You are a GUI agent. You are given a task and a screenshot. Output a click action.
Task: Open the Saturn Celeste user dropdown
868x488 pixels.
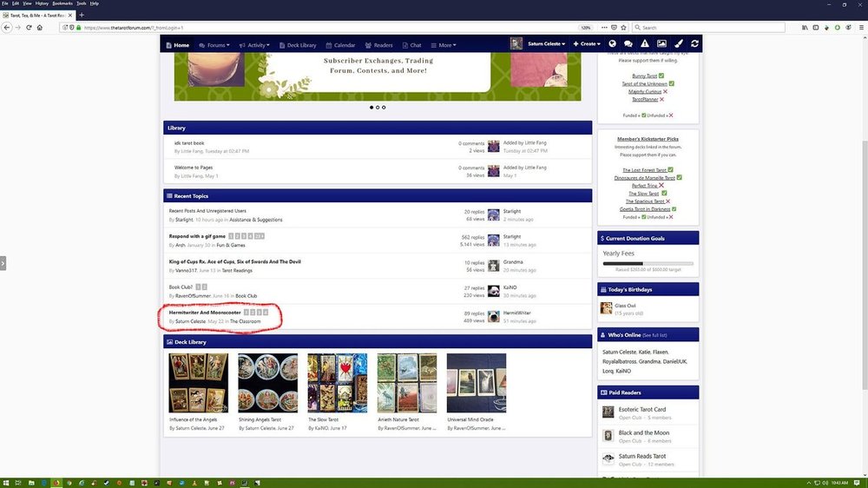[545, 43]
